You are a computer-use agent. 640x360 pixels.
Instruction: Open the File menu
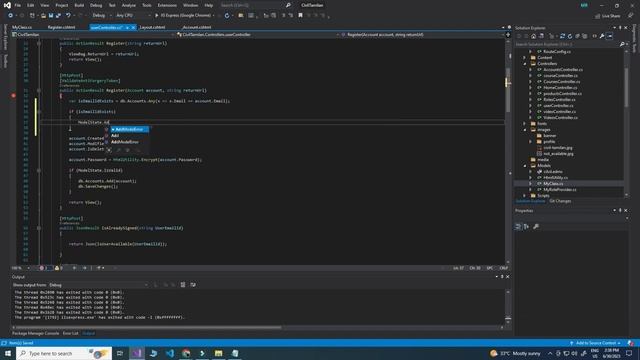[x=18, y=5]
